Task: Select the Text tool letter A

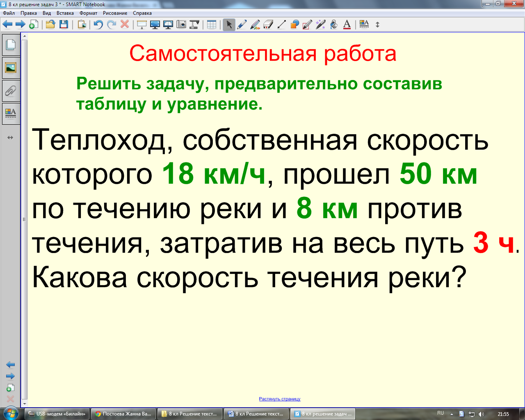Action: click(347, 25)
